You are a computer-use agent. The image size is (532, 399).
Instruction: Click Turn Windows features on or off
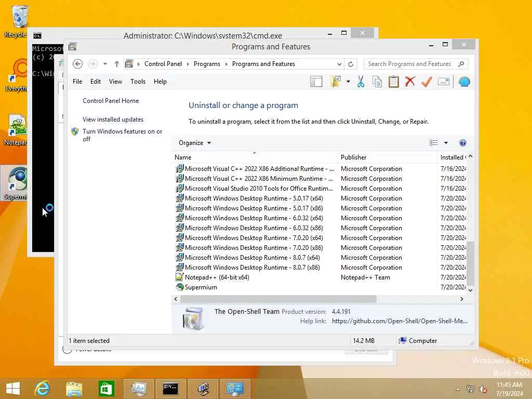(123, 135)
